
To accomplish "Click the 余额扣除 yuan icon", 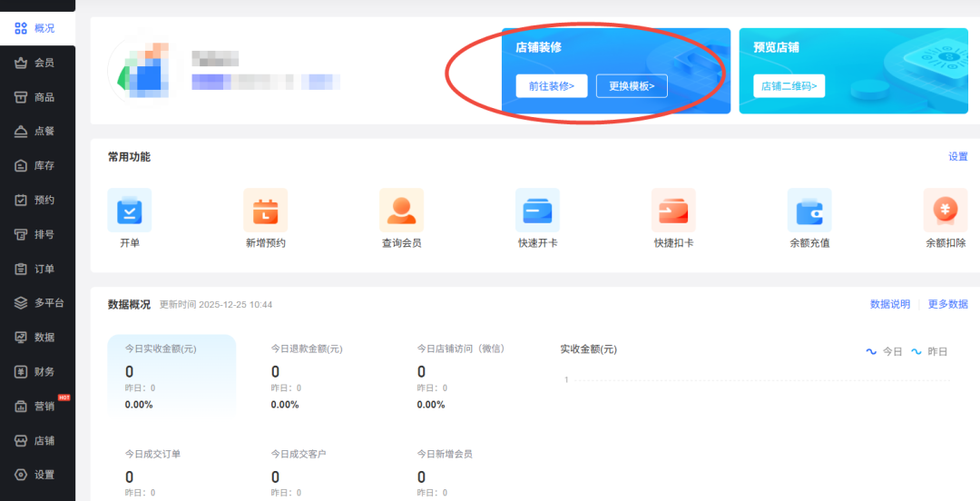I will pyautogui.click(x=946, y=211).
